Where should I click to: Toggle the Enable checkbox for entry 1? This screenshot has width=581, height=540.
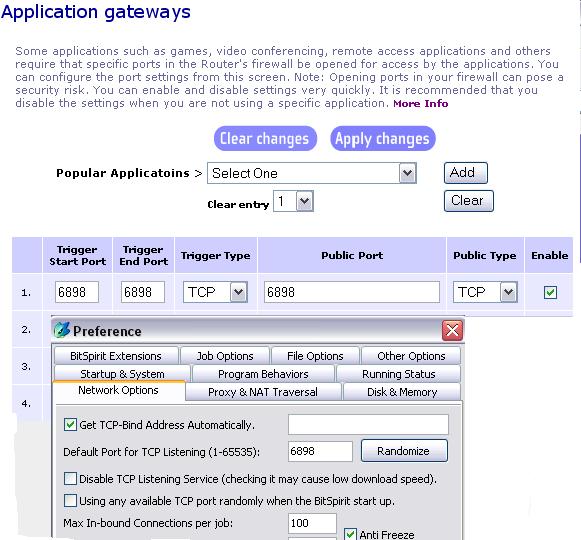550,292
